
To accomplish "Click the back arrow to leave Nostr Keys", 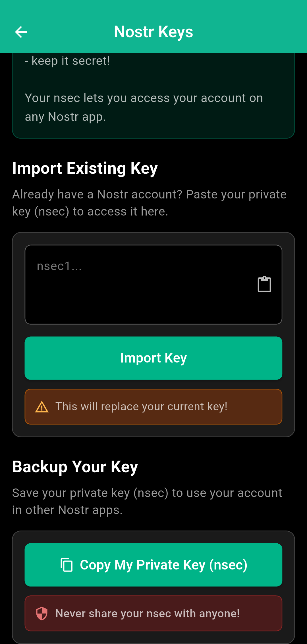I will coord(21,32).
